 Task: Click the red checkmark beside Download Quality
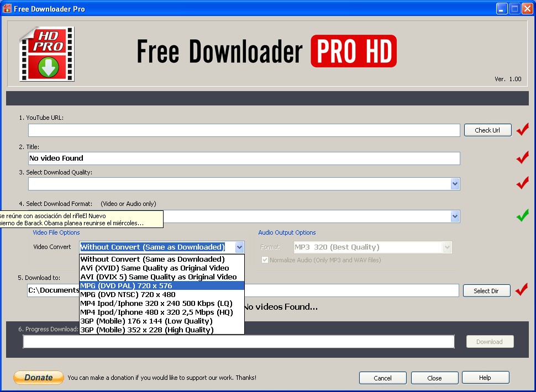(522, 183)
